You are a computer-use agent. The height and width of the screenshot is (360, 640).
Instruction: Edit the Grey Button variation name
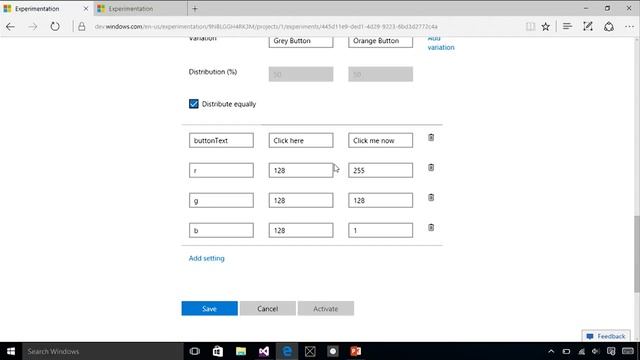tap(301, 41)
